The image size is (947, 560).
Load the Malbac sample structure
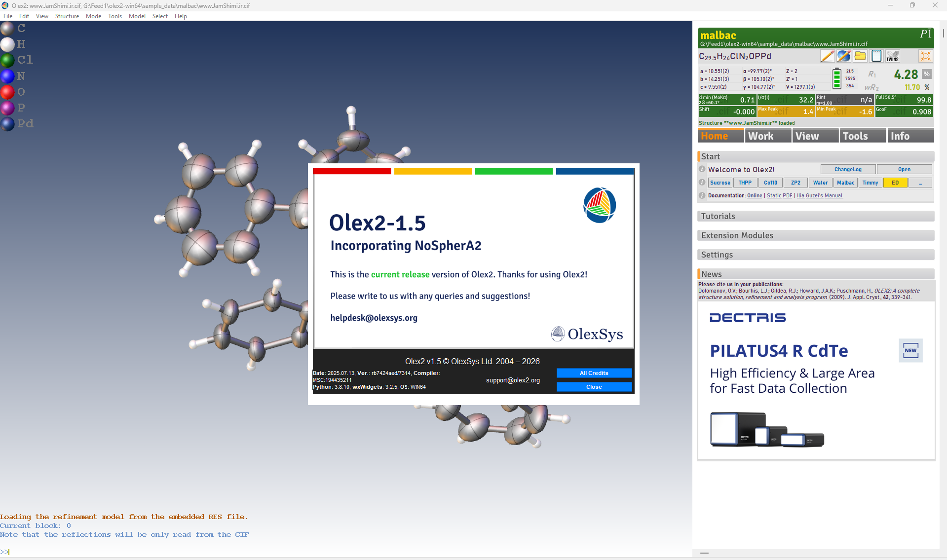click(x=846, y=183)
